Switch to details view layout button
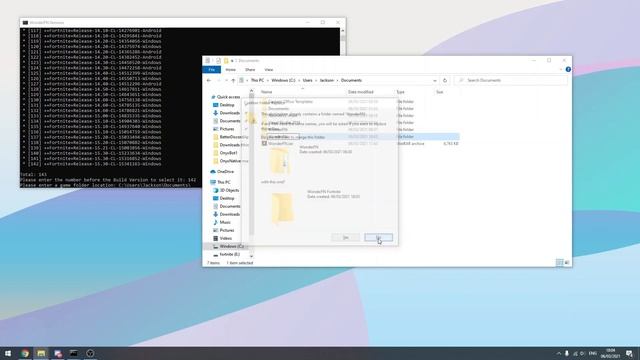Screen dimensions: 640x360 pyautogui.click(x=560, y=262)
